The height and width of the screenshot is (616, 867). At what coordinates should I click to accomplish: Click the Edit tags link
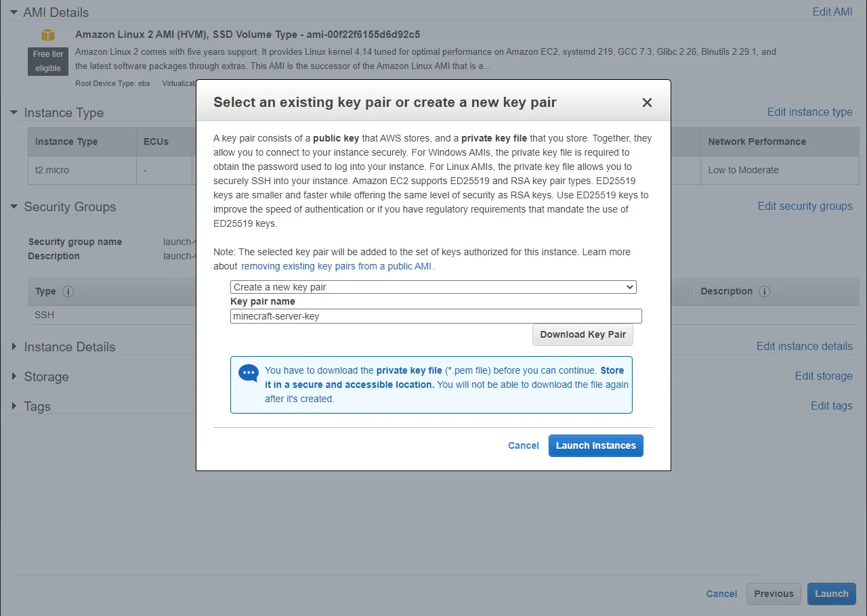832,405
